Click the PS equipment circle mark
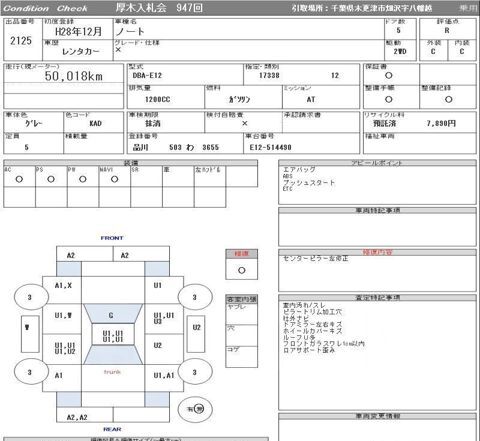This screenshot has width=480, height=441. click(x=51, y=179)
